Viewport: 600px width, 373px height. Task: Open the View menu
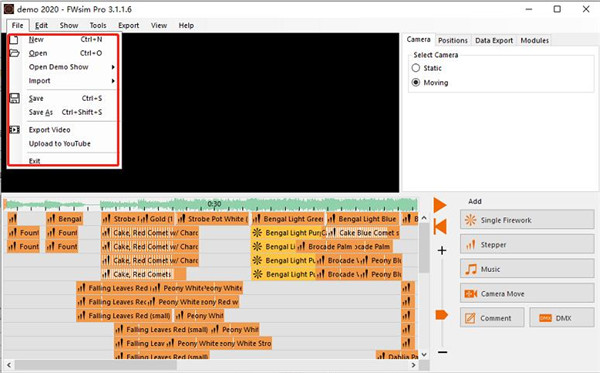click(x=159, y=25)
